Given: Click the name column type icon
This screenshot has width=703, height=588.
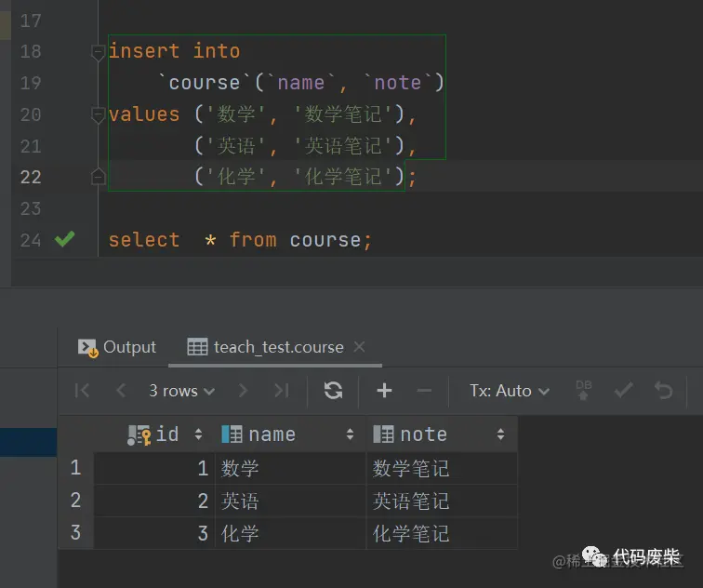Looking at the screenshot, I should click(x=232, y=434).
